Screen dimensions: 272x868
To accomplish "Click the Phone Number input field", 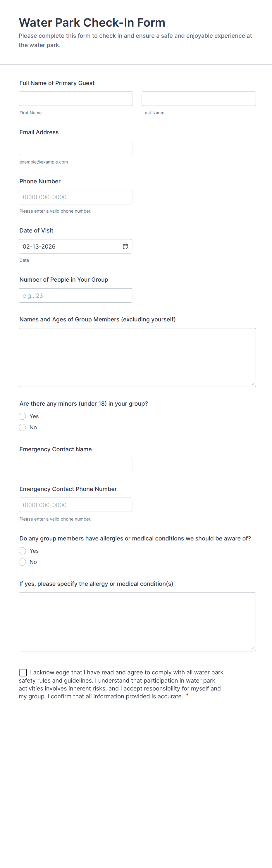I will point(75,197).
